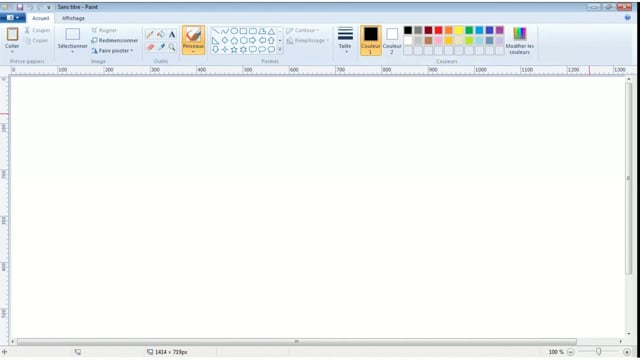
Task: Click the Sélectionner rectangle icon
Action: [x=73, y=34]
